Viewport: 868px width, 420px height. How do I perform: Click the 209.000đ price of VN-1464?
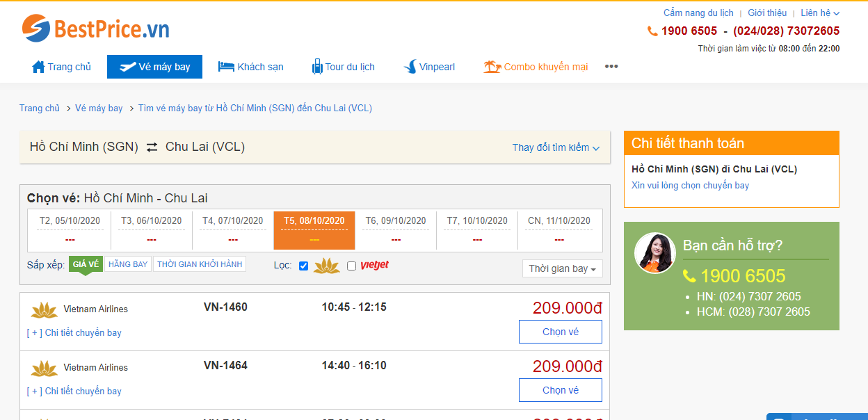click(568, 366)
